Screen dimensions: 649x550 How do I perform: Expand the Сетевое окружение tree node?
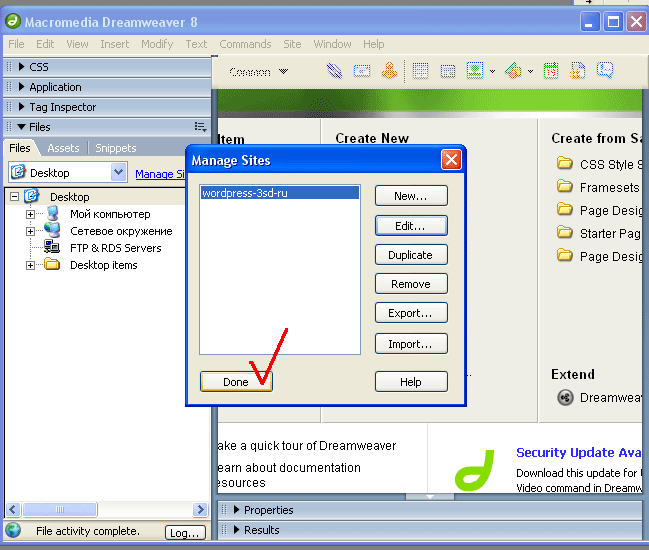tap(30, 231)
